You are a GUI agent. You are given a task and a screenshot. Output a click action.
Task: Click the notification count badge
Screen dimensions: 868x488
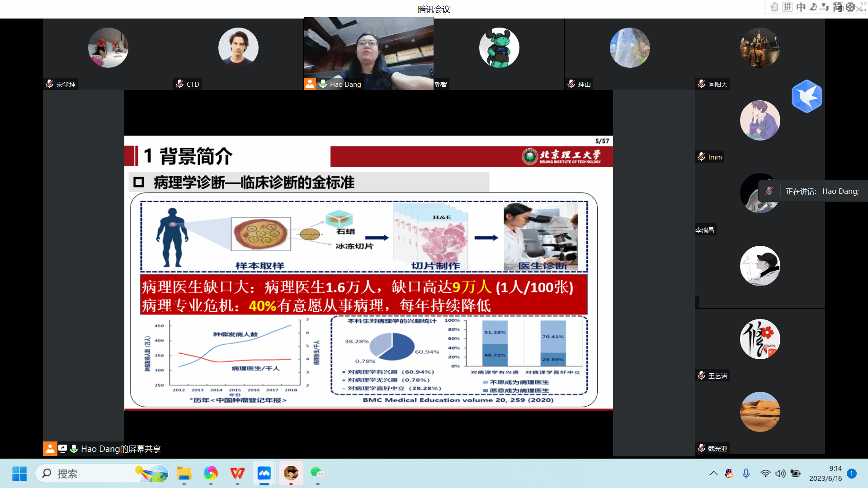852,473
